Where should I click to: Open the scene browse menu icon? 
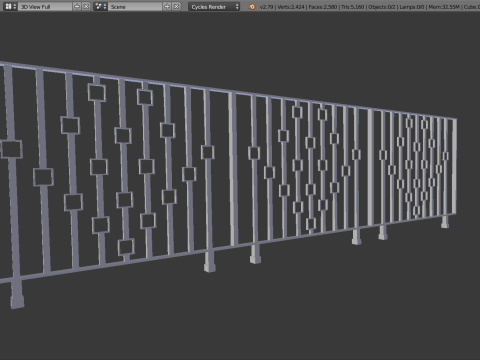[100, 6]
